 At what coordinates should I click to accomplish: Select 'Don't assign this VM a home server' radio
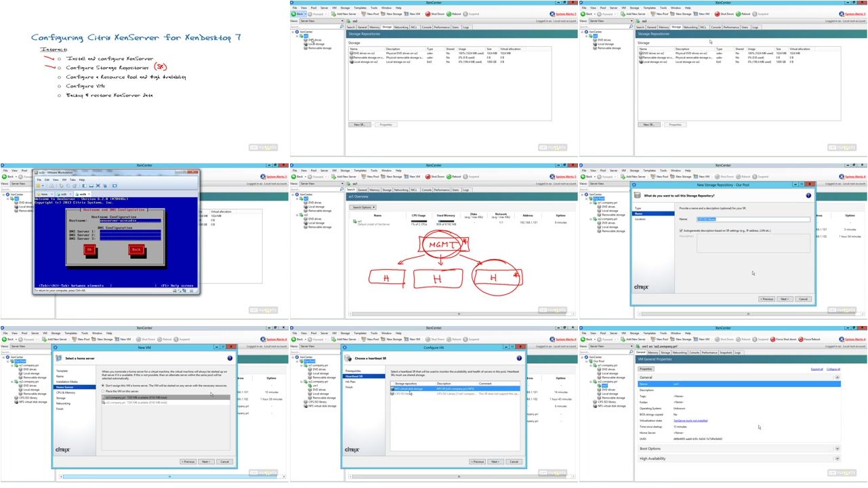[x=103, y=386]
